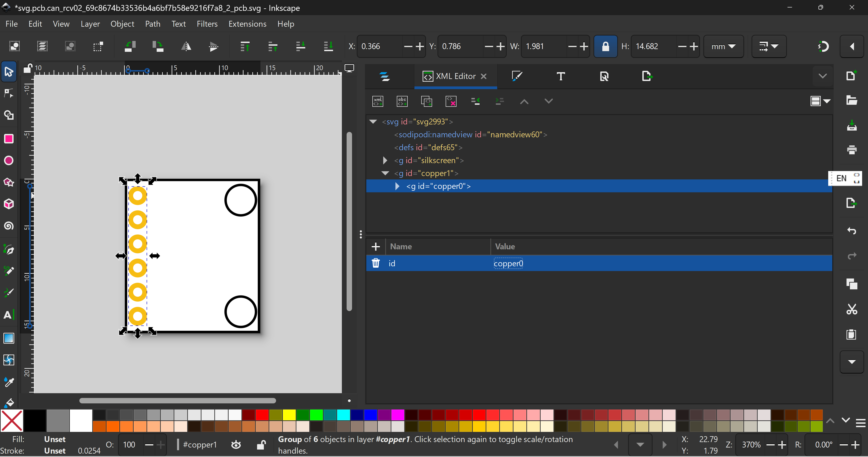Select the Text tool in toolbox
The width and height of the screenshot is (868, 457).
9,315
